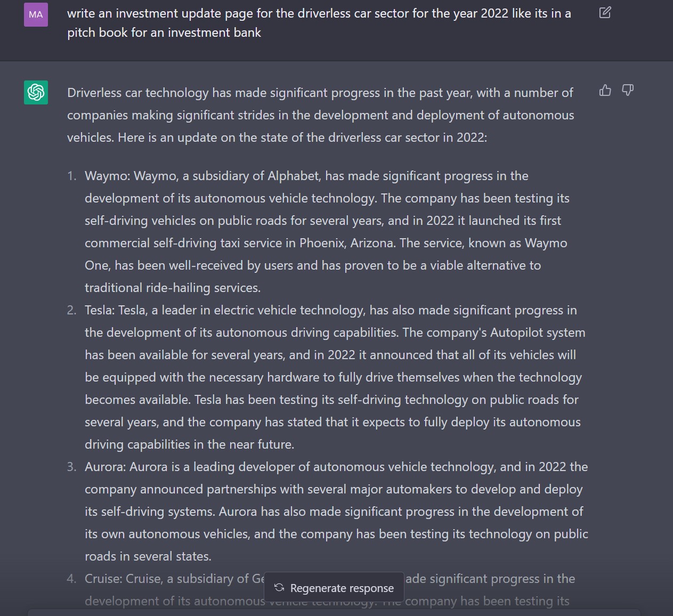Click list number 2 beside Tesla

72,311
